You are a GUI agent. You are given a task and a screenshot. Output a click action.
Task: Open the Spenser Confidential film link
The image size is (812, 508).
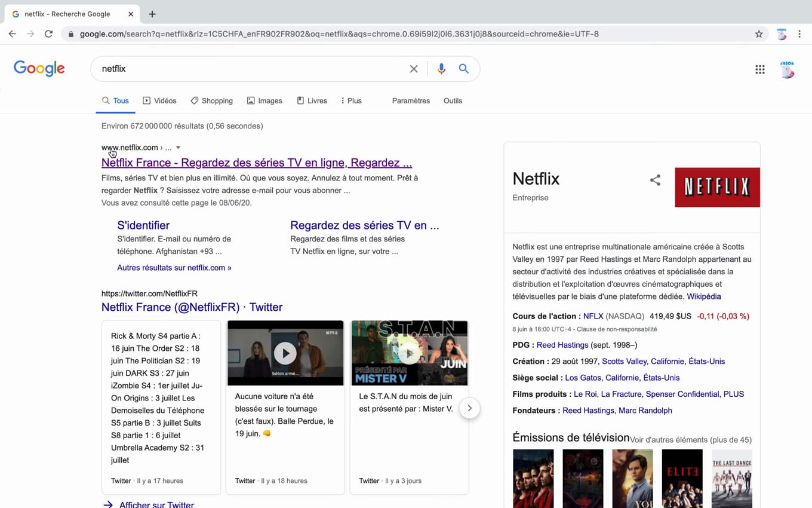click(682, 394)
